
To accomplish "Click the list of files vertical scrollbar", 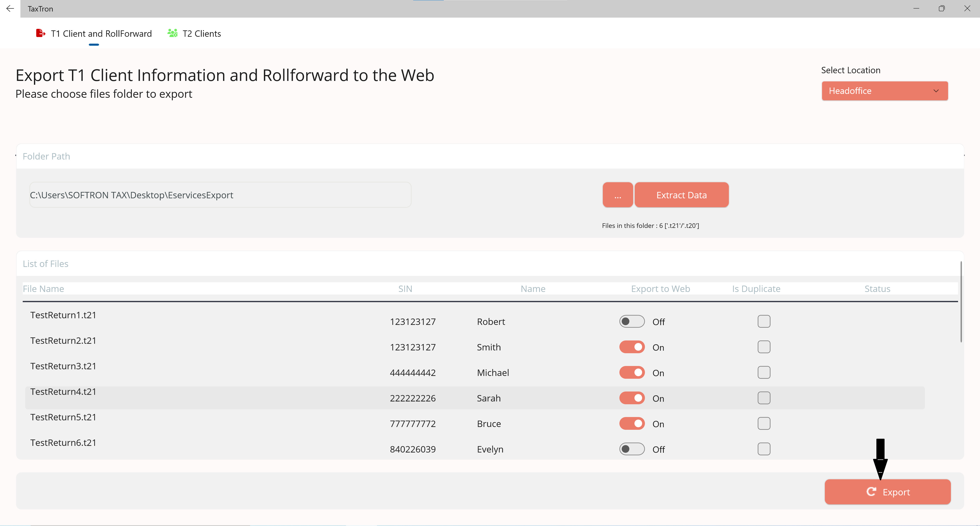I will pyautogui.click(x=961, y=302).
